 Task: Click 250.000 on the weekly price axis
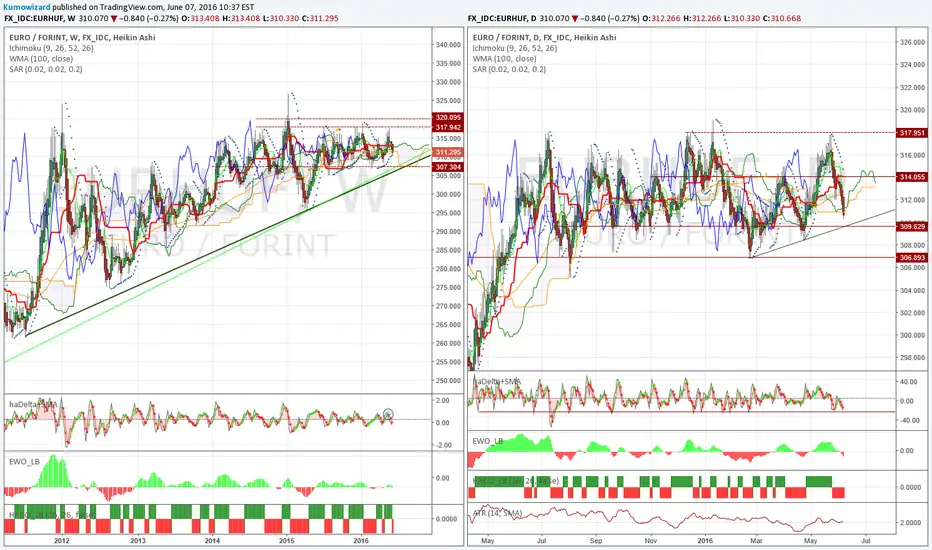point(448,381)
